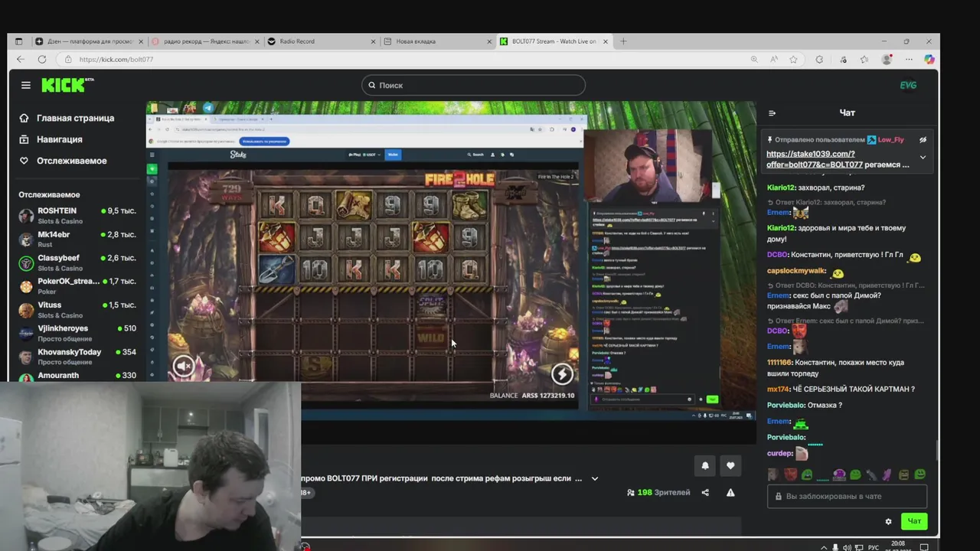Click the blocked chat message input field
980x551 pixels.
pos(847,496)
